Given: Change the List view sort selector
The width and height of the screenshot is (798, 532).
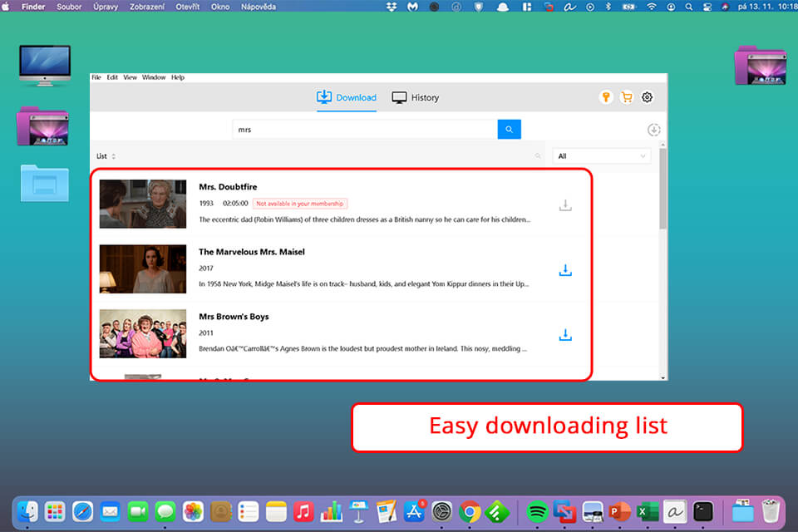Looking at the screenshot, I should (106, 156).
